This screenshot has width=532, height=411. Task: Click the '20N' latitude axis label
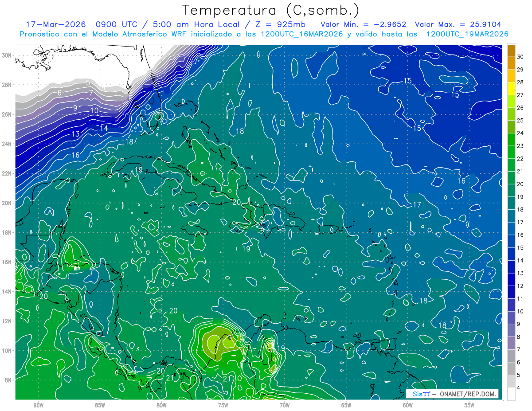pos(7,203)
